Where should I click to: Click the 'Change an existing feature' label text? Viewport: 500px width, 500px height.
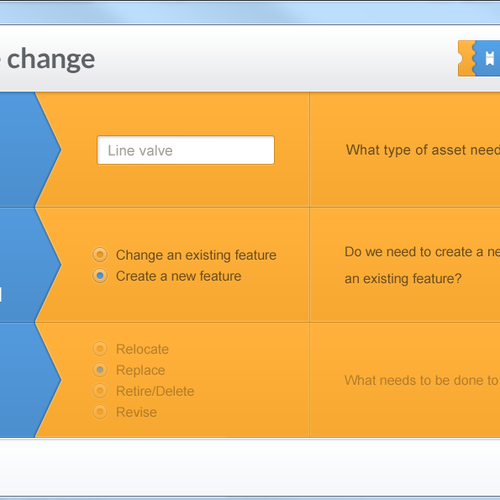click(x=196, y=255)
